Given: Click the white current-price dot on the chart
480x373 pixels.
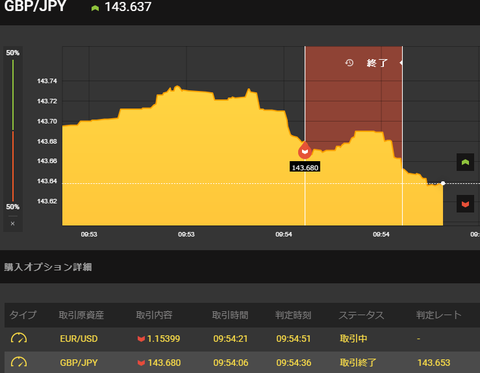Looking at the screenshot, I should (443, 183).
